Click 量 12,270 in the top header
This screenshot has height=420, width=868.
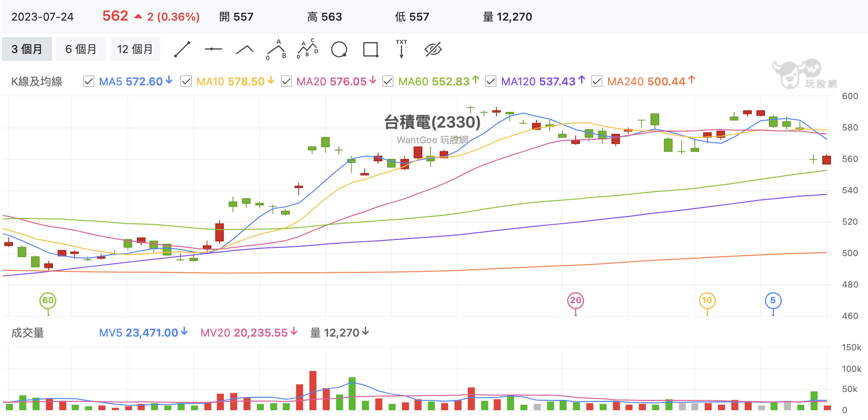point(508,17)
